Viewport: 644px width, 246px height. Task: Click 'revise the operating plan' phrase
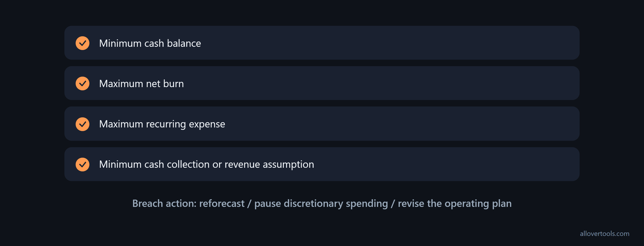455,204
